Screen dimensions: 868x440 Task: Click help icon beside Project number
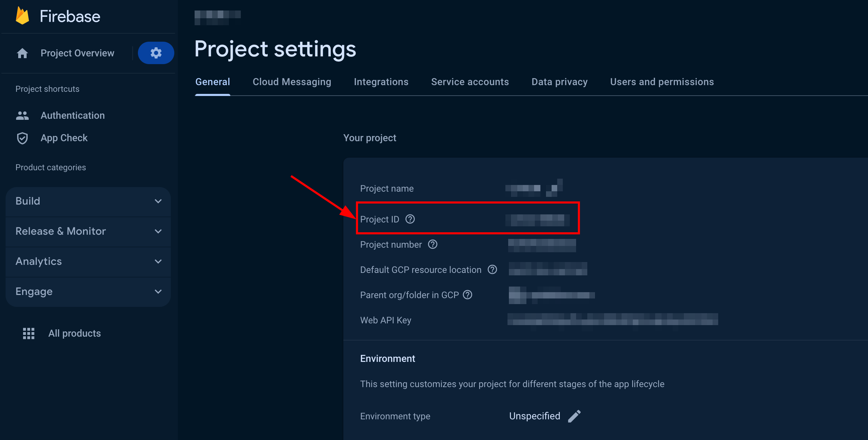(x=433, y=244)
